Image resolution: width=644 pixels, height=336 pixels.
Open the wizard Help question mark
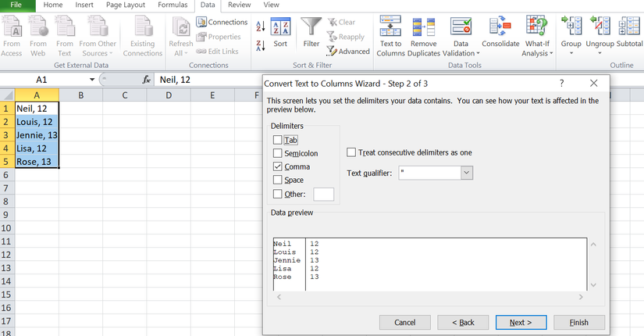(561, 84)
